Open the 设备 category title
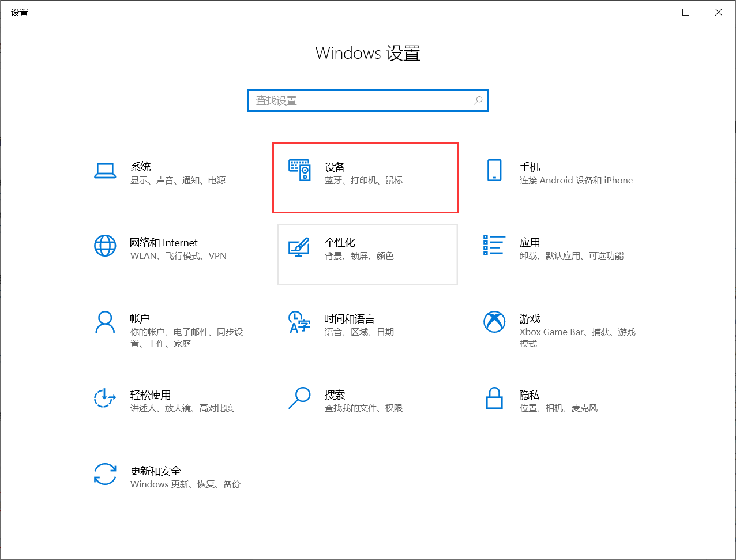Image resolution: width=736 pixels, height=560 pixels. pos(335,167)
